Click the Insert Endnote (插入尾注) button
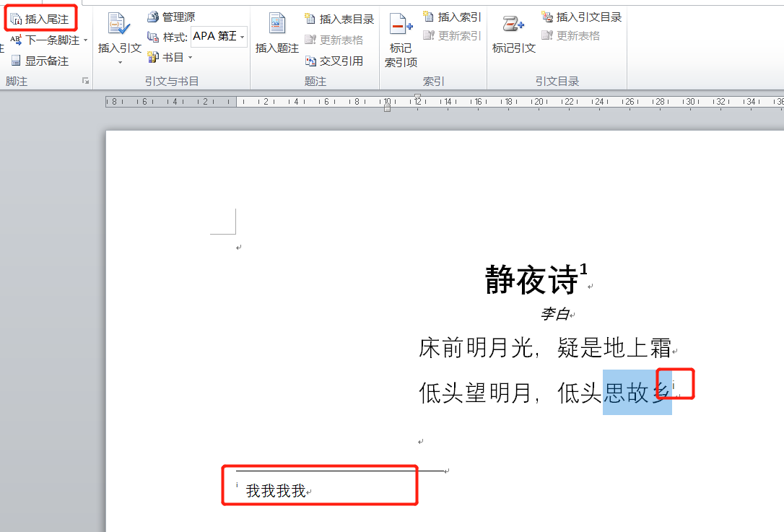The image size is (784, 532). click(x=40, y=19)
